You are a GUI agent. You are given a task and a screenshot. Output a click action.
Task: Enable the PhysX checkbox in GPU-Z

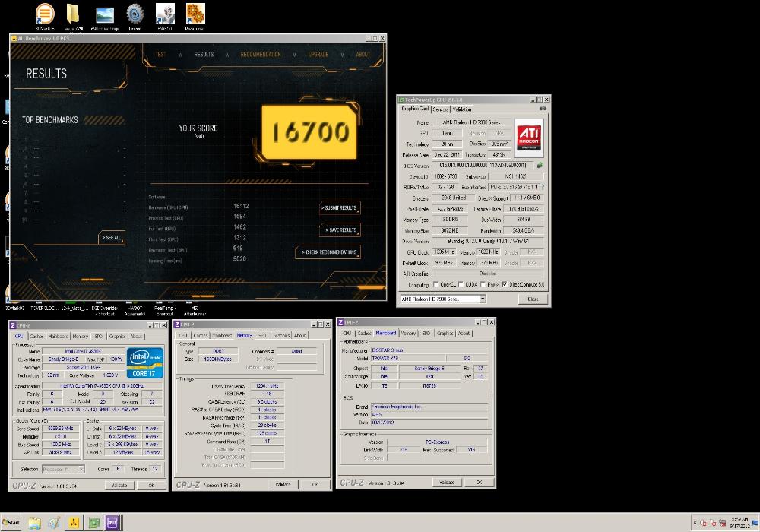tap(483, 284)
